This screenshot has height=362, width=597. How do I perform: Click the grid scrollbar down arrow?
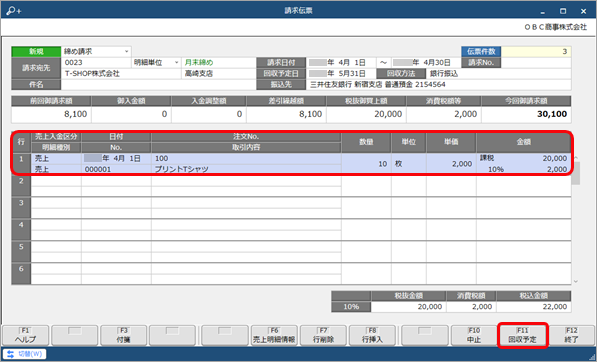tap(576, 281)
